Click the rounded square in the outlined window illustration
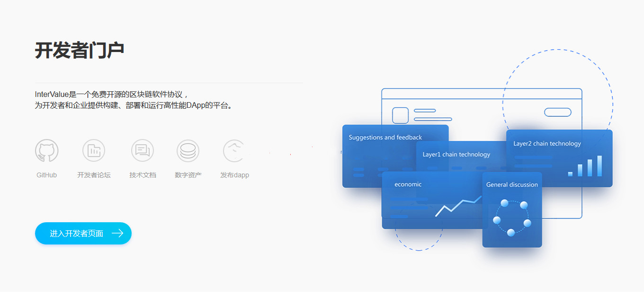Screen dimensions: 644x305 pyautogui.click(x=400, y=115)
